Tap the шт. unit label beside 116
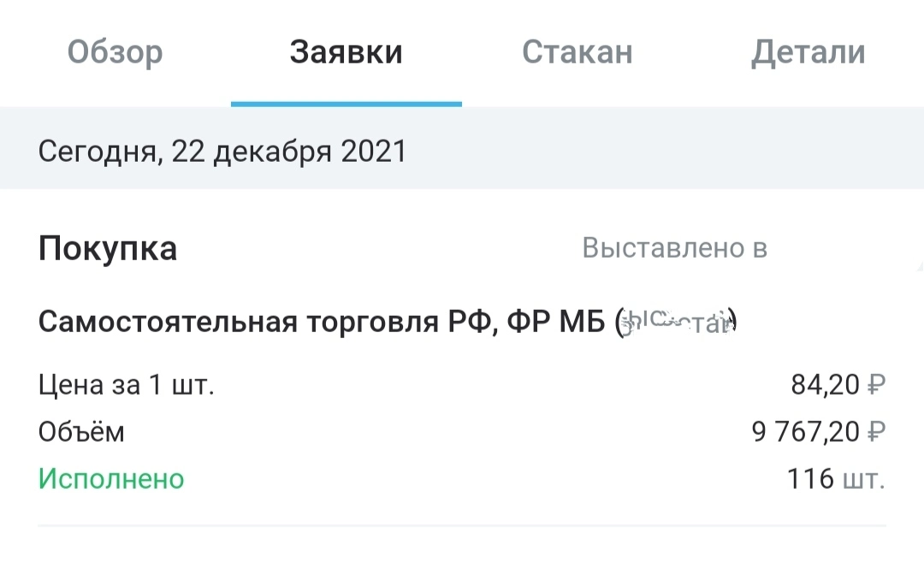Viewport: 924px width, 570px height. pyautogui.click(x=864, y=480)
